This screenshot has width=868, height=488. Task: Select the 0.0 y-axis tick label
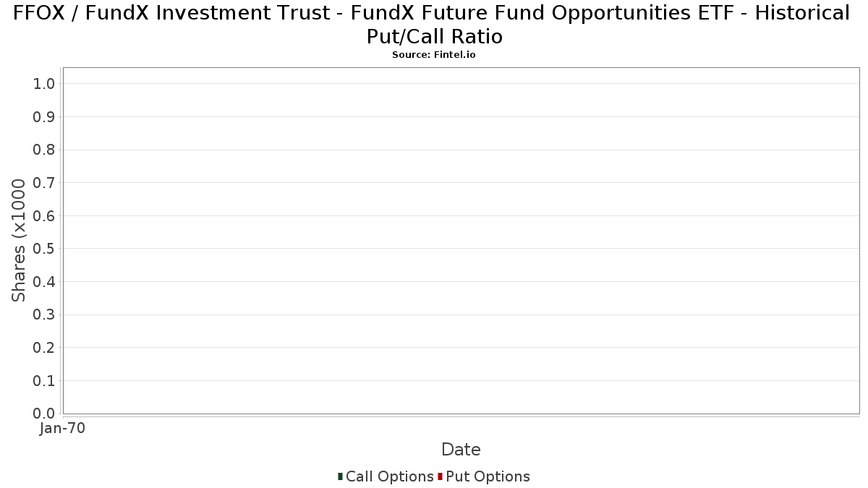tap(44, 414)
